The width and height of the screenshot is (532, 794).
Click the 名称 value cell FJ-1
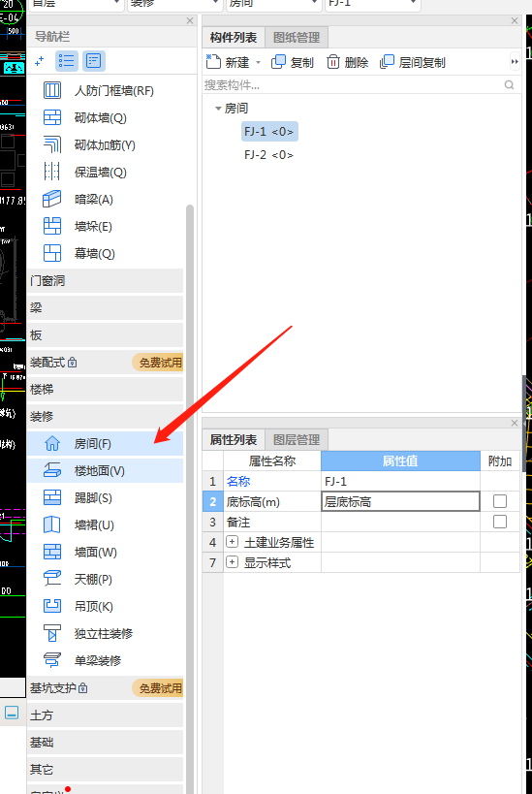[x=400, y=481]
